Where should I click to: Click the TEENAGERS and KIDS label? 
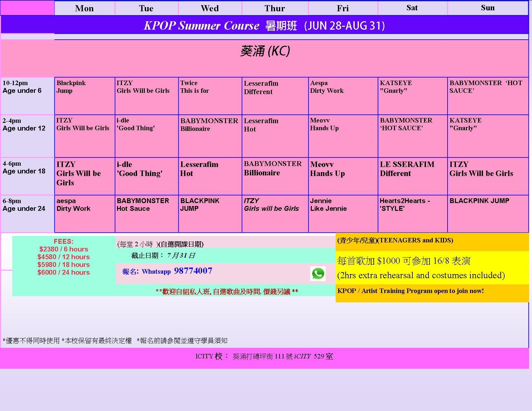(395, 240)
